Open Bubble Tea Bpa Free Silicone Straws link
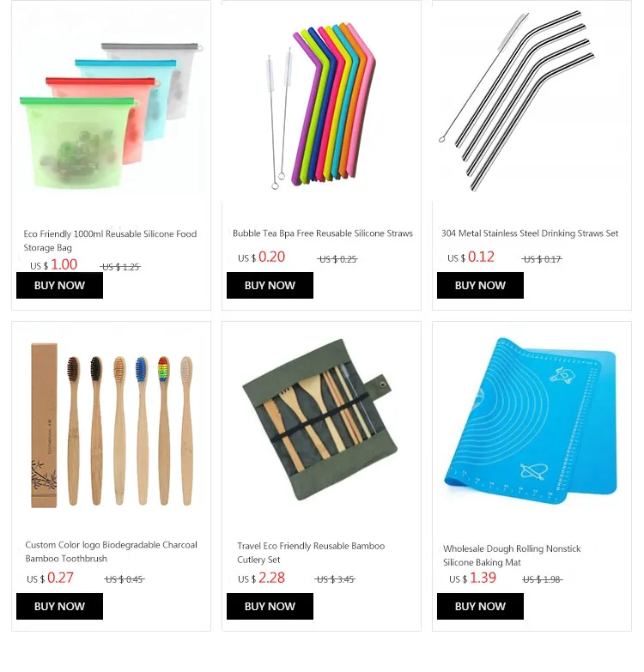The image size is (644, 672). pyautogui.click(x=322, y=233)
